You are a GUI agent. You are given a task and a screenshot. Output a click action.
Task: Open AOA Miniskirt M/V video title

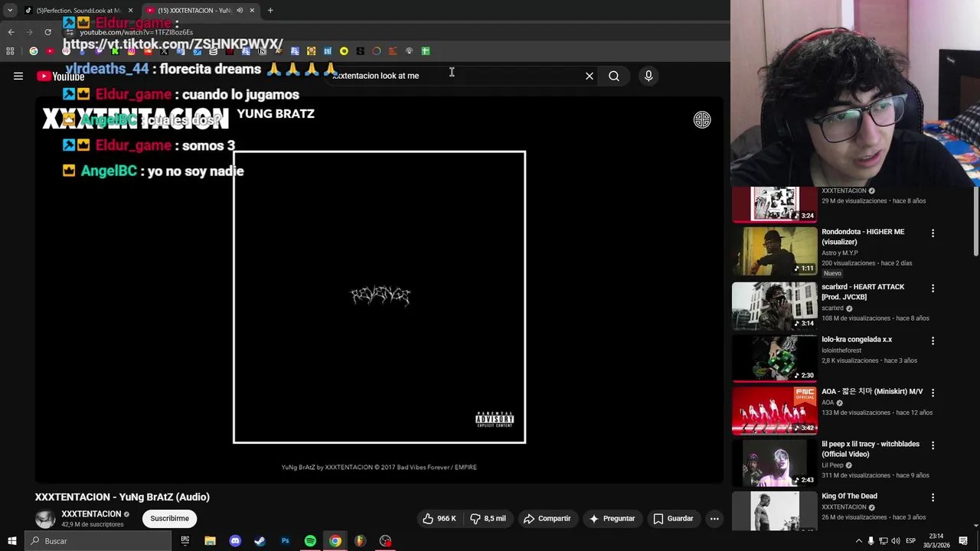[872, 392]
